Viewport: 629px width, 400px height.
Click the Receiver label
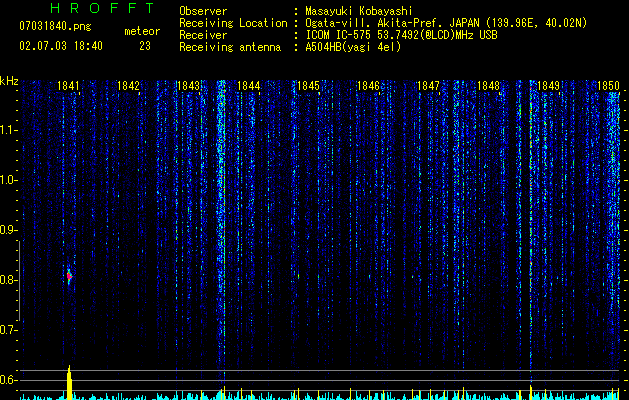click(x=203, y=35)
